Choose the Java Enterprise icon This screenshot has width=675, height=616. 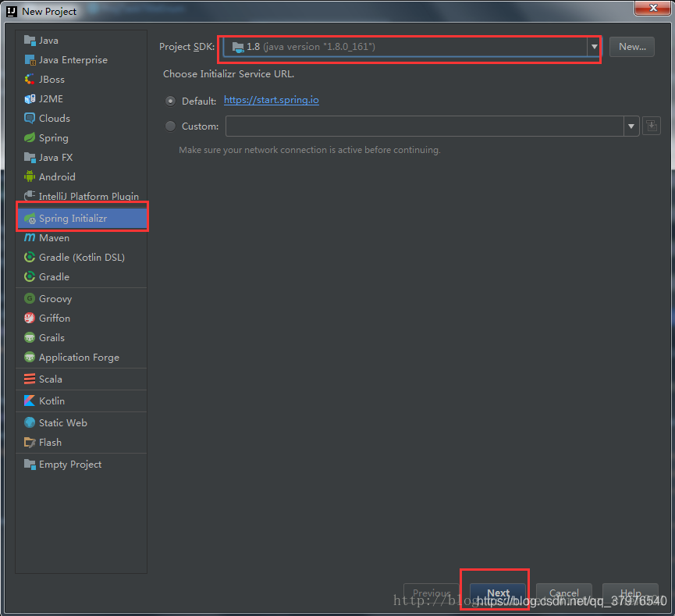(30, 60)
